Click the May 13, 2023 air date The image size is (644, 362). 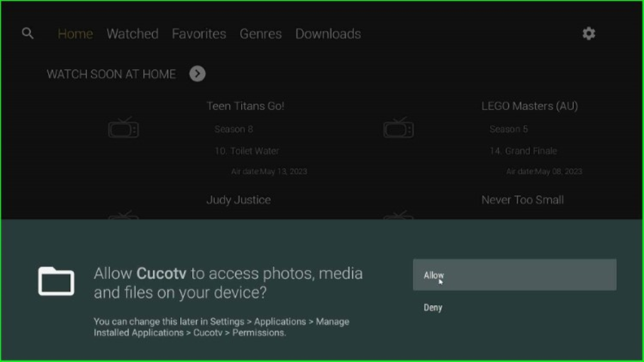click(x=269, y=172)
